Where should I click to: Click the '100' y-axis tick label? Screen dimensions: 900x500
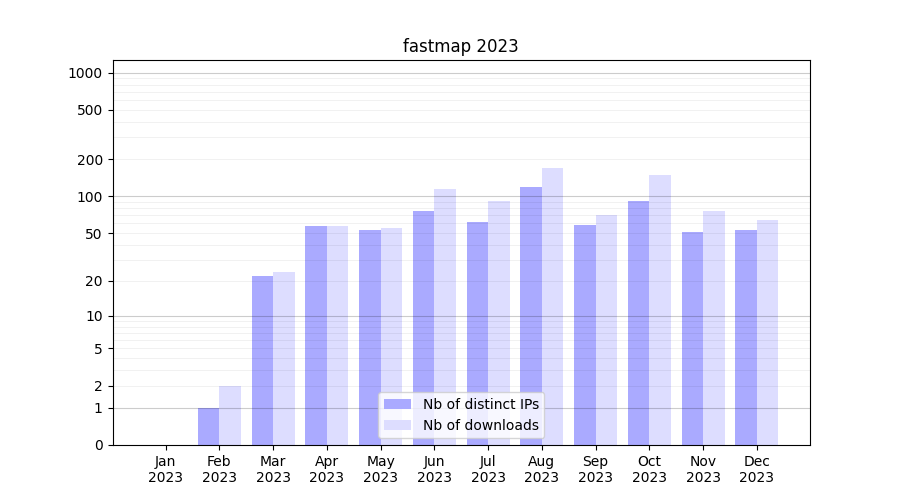tap(91, 197)
